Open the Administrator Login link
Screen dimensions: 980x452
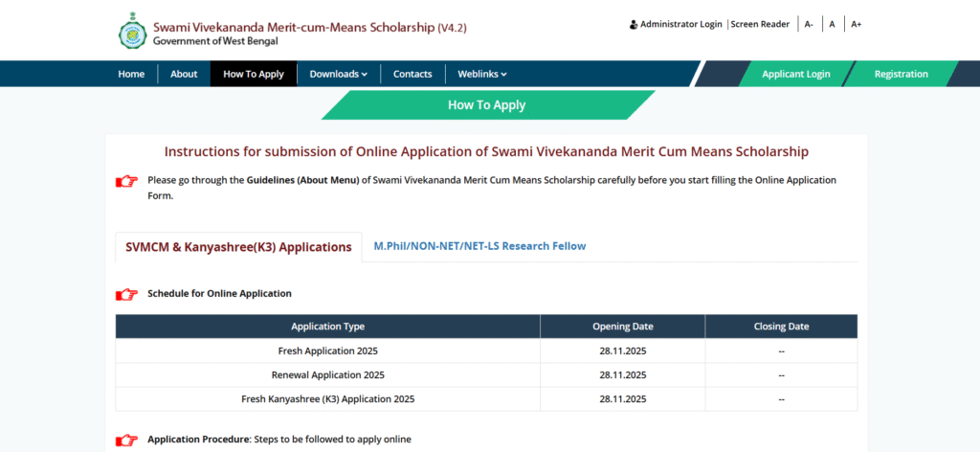(680, 24)
